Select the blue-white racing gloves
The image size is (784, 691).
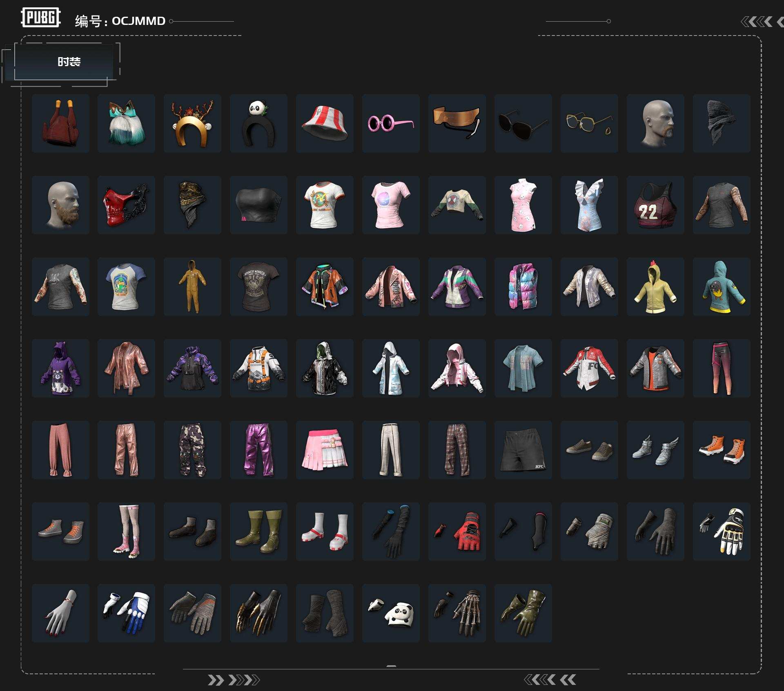[x=127, y=613]
